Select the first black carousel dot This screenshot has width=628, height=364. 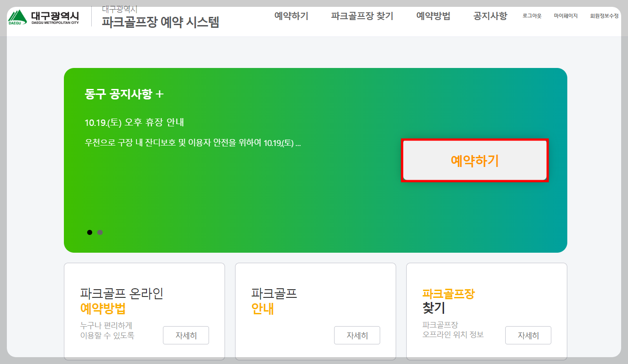tap(89, 233)
